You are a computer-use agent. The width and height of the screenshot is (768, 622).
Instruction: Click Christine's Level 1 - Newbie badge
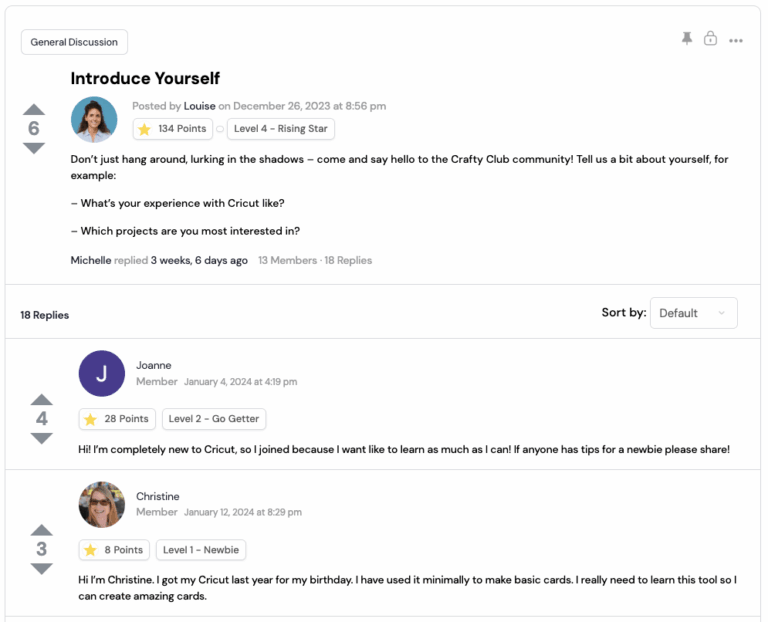(x=201, y=550)
